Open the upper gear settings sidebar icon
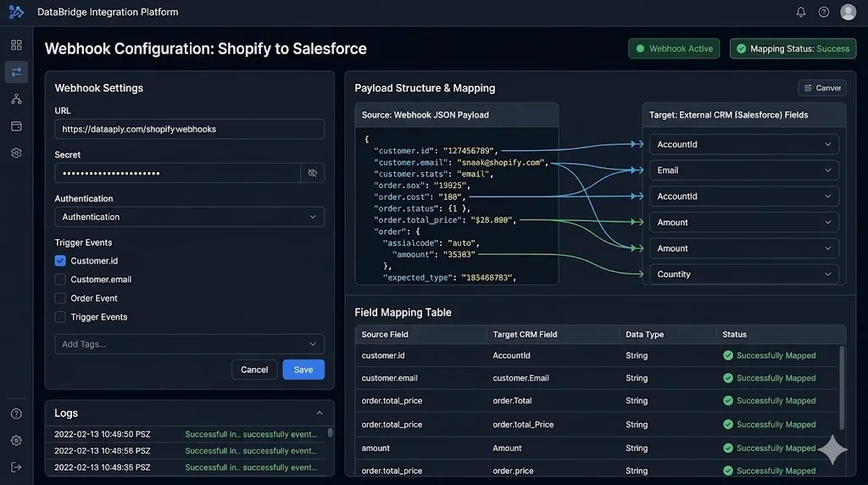868x485 pixels. coord(17,153)
